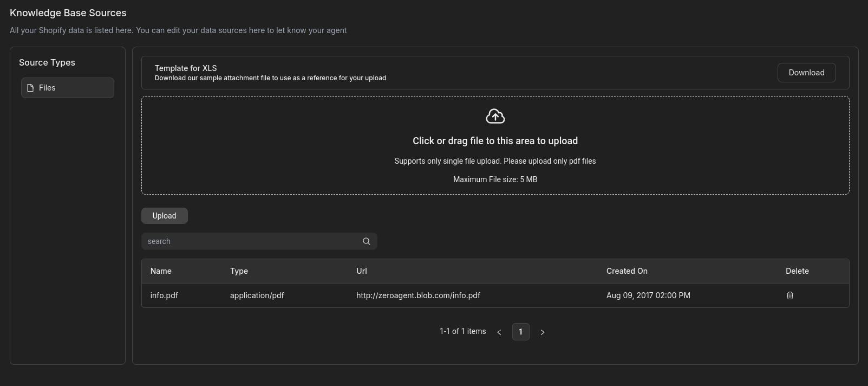
Task: Click the '1-1 of 1 items' text
Action: coord(463,331)
